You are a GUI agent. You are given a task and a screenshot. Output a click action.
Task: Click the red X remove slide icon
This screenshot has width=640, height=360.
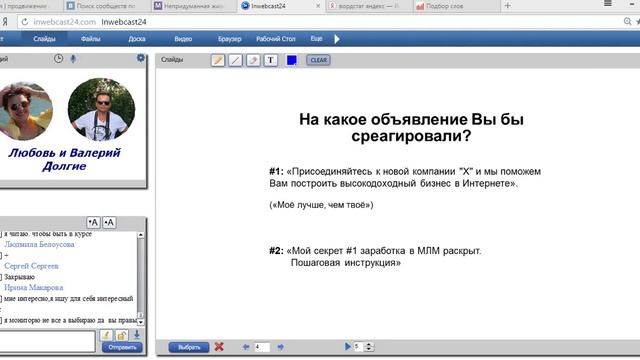(219, 347)
